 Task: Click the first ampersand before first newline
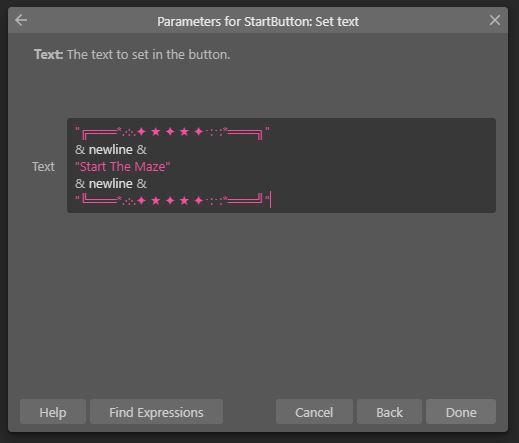[80, 150]
